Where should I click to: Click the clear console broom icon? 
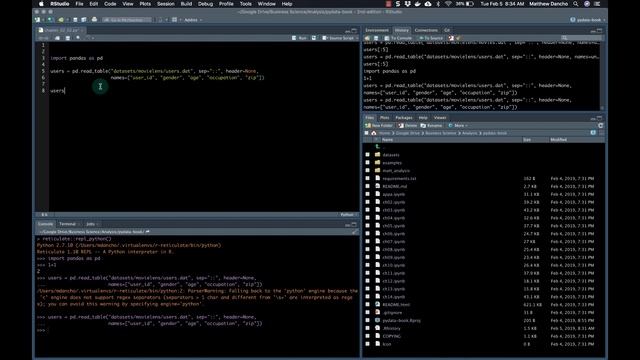(x=354, y=232)
